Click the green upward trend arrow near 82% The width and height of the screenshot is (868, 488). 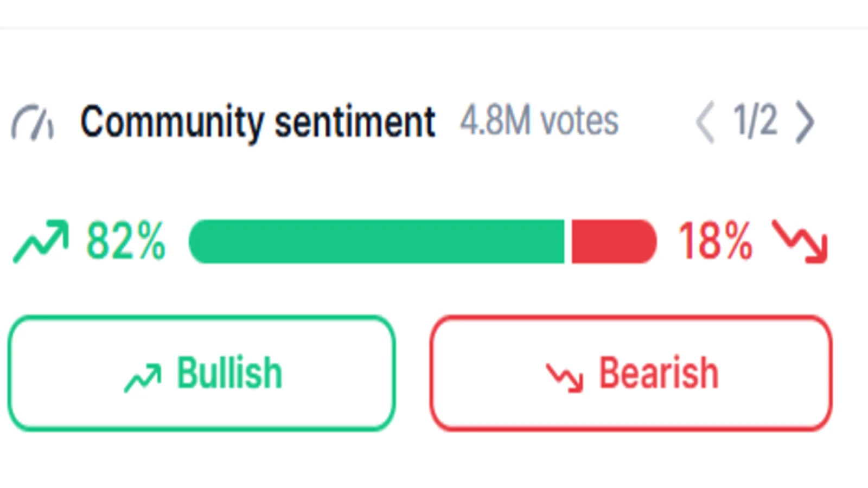pos(41,241)
